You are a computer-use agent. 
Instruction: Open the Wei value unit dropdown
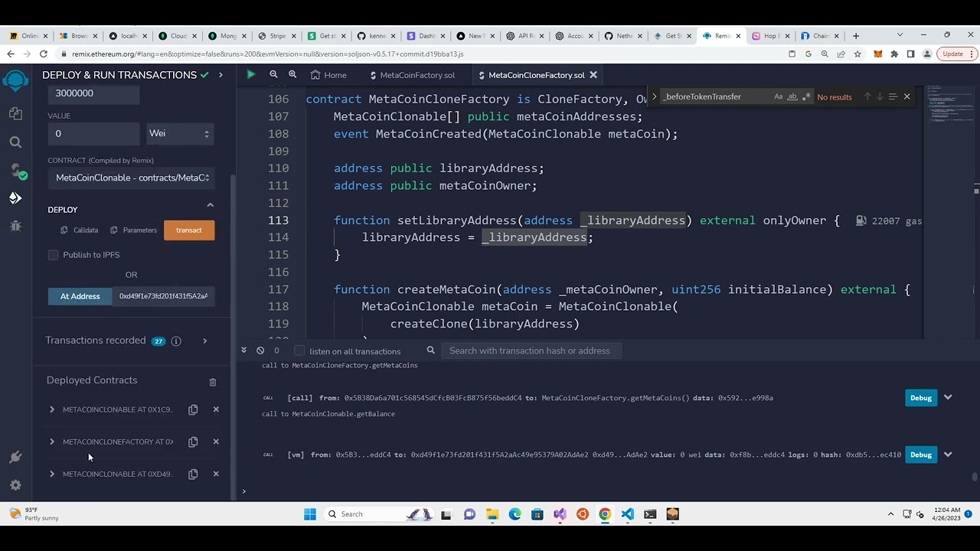click(x=180, y=133)
